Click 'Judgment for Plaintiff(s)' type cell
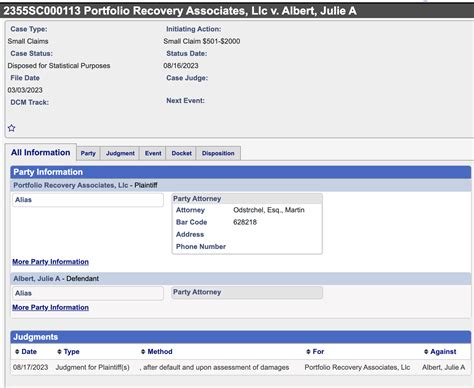Image resolution: width=474 pixels, height=388 pixels. coord(92,367)
